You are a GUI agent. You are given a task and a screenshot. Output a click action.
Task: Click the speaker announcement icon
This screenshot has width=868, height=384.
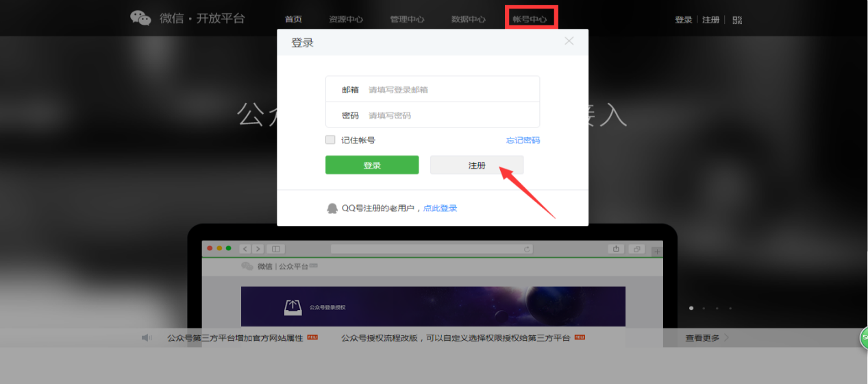tap(146, 337)
